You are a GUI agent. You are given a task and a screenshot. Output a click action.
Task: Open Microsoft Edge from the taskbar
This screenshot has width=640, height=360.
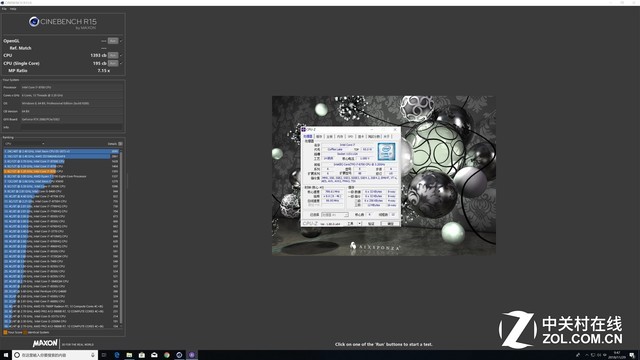click(x=117, y=355)
